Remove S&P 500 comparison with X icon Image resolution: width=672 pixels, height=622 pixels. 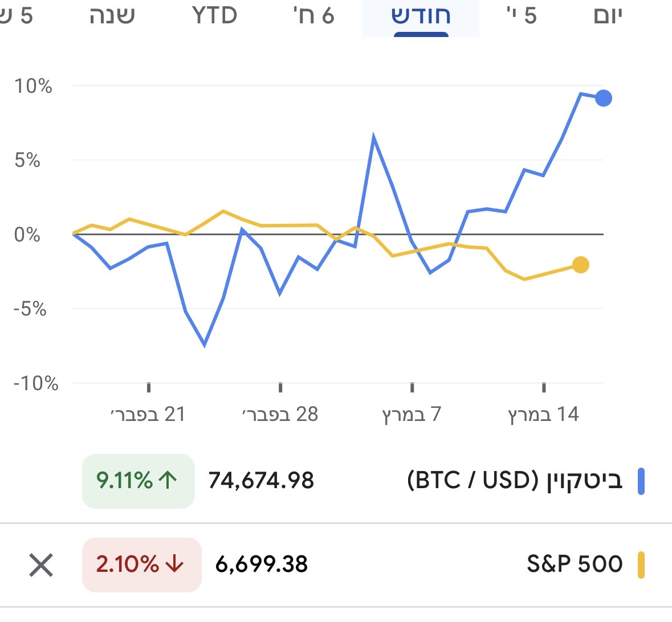(x=41, y=565)
